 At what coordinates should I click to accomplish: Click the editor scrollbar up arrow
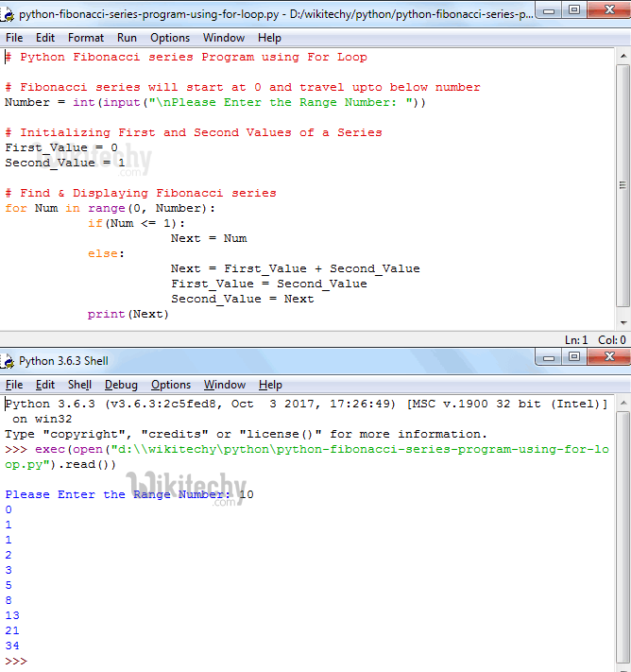622,56
